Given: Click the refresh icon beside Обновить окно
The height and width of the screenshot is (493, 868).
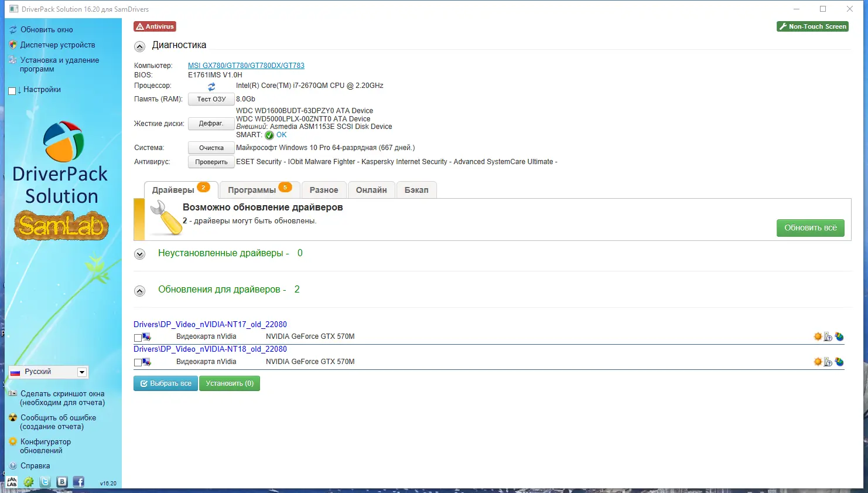Looking at the screenshot, I should click(x=13, y=30).
